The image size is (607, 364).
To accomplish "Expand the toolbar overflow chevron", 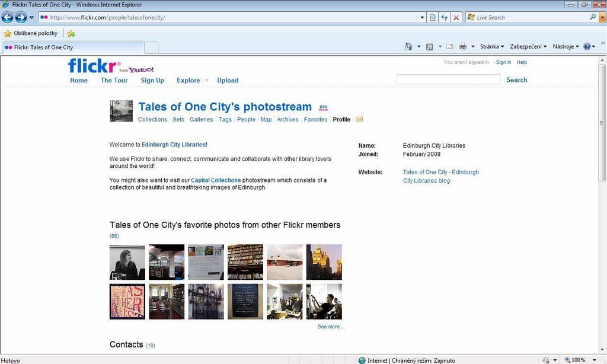I will (x=603, y=43).
